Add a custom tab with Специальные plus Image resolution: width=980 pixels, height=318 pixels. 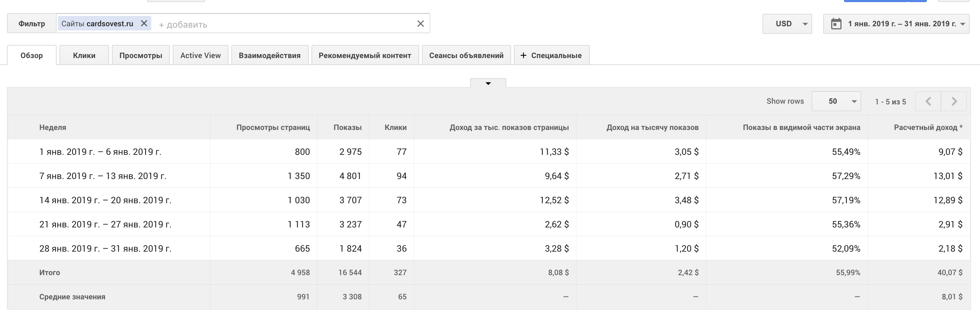pyautogui.click(x=551, y=56)
